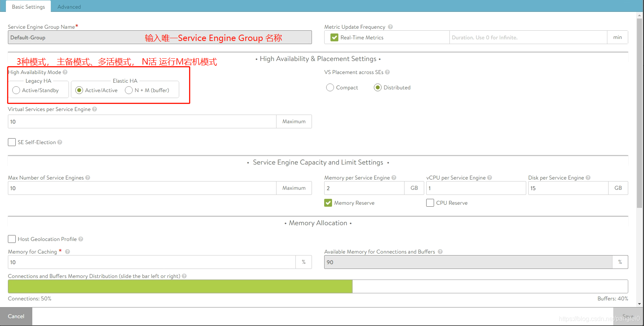Open the Basic Settings tab
Viewport: 644px width, 326px height.
pos(28,7)
